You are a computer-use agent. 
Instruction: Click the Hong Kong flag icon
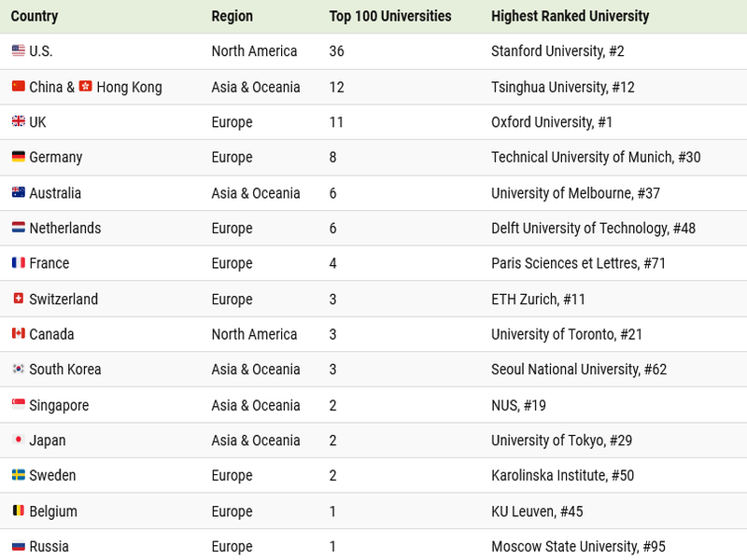click(x=85, y=86)
